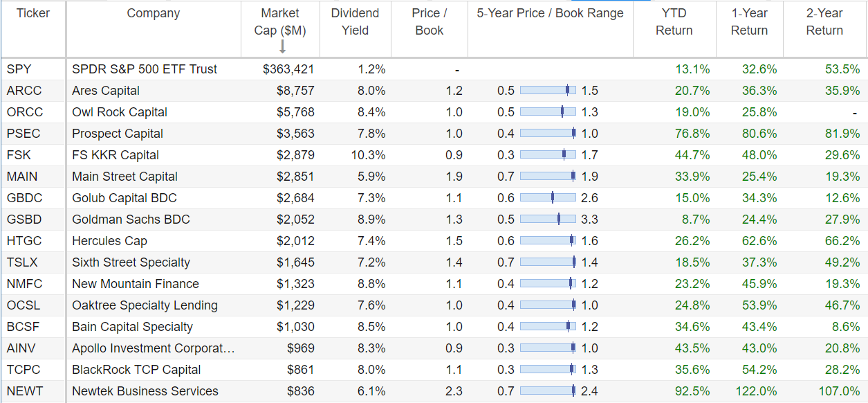Sort by Price / Book column header

430,21
